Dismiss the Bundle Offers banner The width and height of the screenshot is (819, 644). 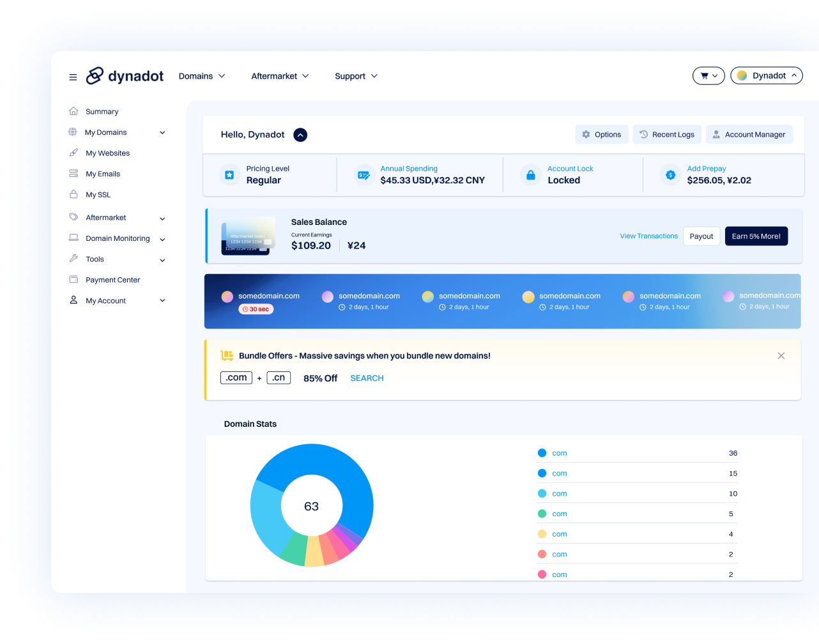[781, 356]
